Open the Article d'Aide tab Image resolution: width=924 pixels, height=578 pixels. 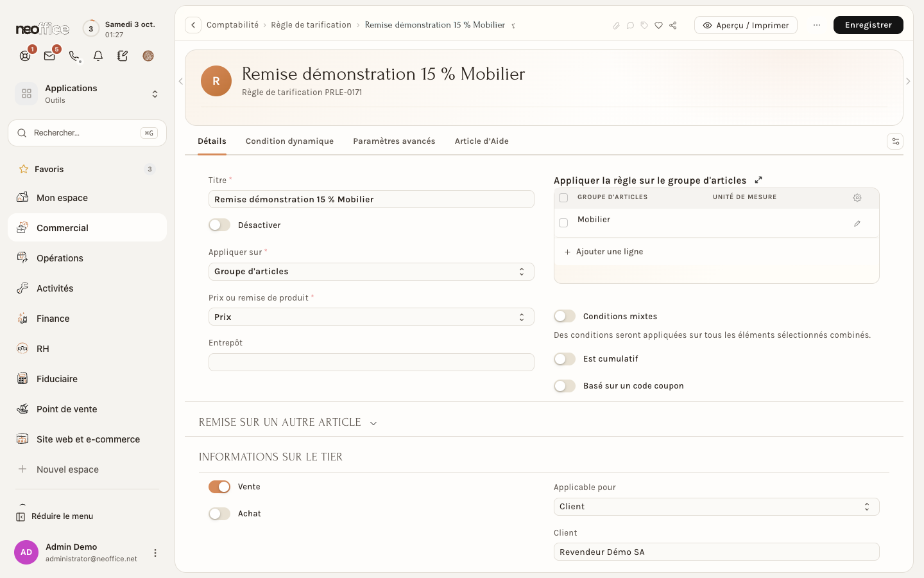[x=482, y=141]
